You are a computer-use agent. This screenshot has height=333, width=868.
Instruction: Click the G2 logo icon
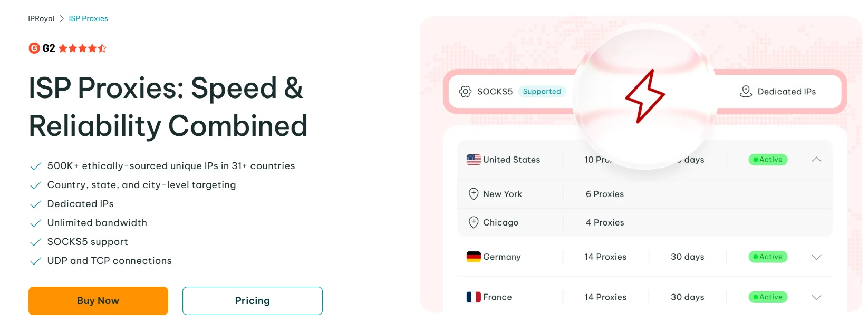coord(34,48)
